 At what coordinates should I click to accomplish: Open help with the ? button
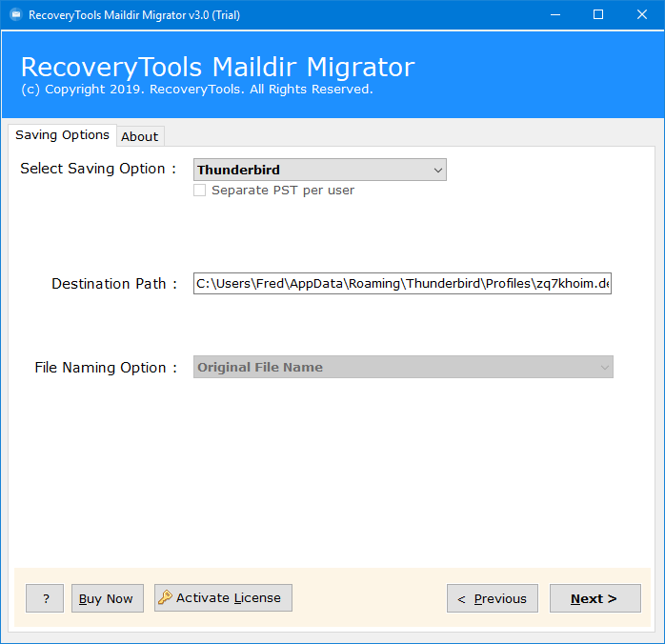(x=45, y=598)
